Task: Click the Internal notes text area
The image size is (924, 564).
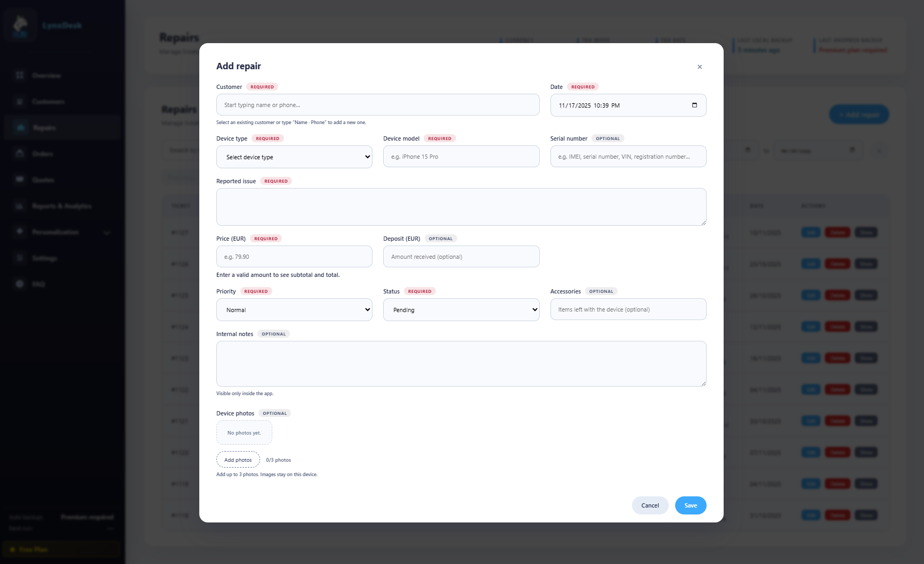Action: pyautogui.click(x=461, y=364)
